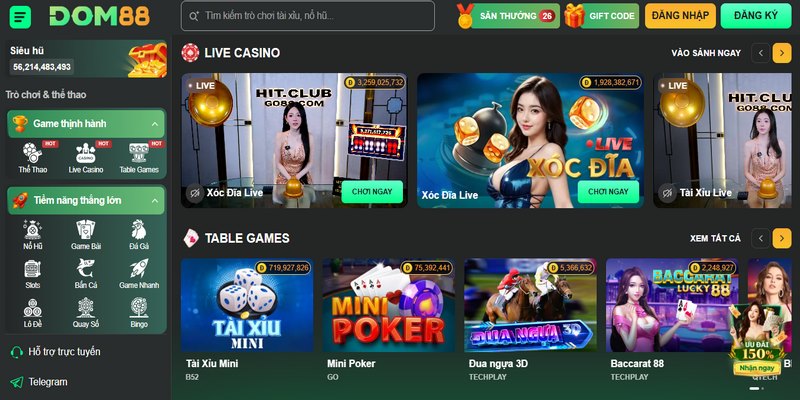This screenshot has height=400, width=800.
Task: Select the Live Casino icon in sidebar
Action: point(86,153)
